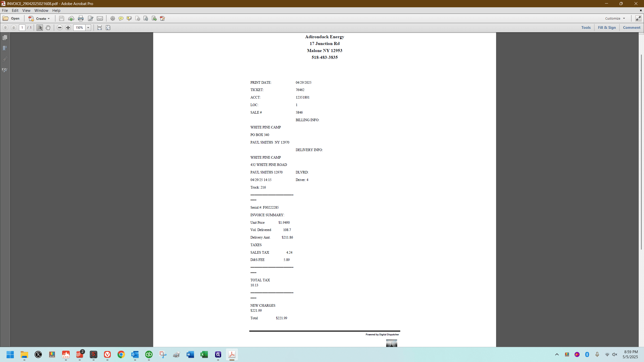The width and height of the screenshot is (644, 362).
Task: Activate the Hand pan tool
Action: (x=48, y=28)
